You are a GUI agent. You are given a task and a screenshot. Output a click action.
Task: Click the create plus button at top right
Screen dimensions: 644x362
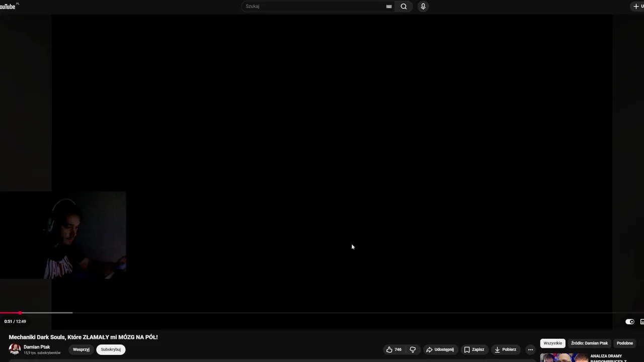[x=638, y=7]
